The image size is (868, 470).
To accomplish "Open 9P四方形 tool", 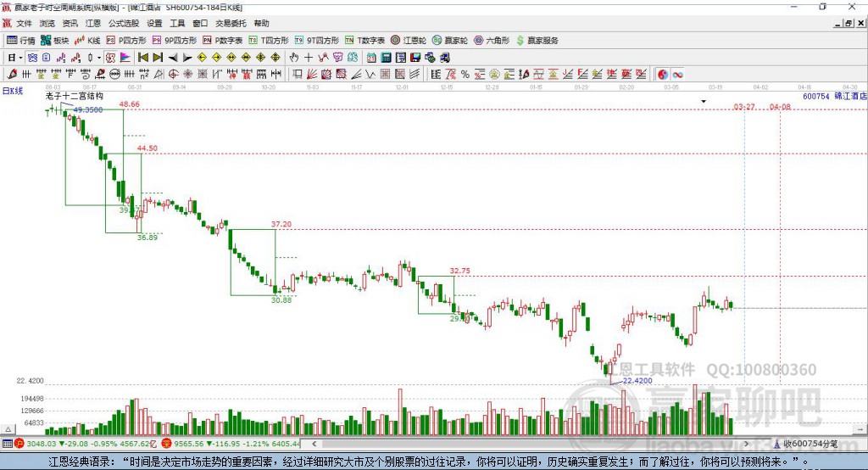I will 175,41.
